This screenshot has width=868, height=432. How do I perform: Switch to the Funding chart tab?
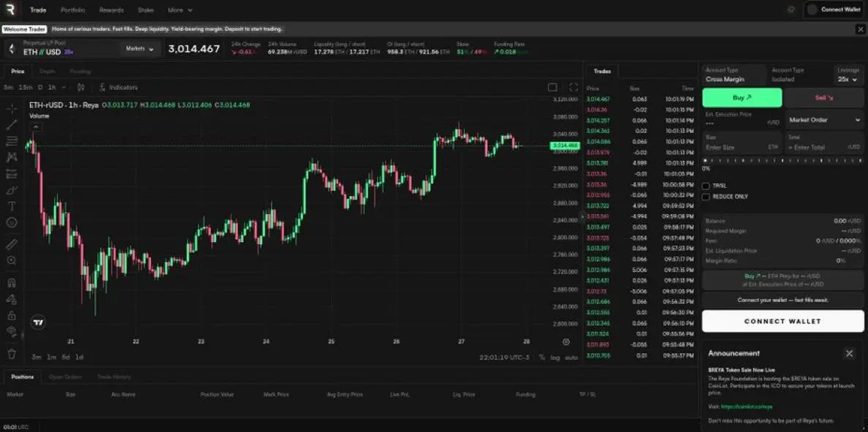point(80,71)
